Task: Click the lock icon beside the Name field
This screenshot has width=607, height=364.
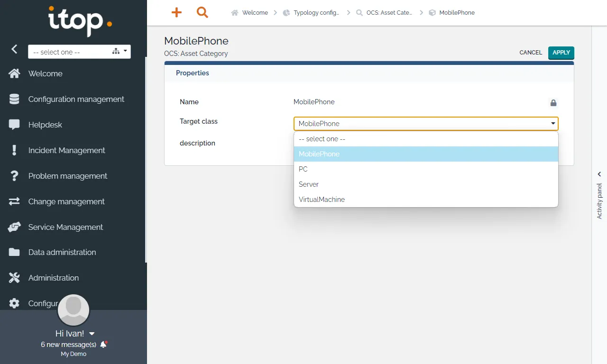Action: (553, 102)
